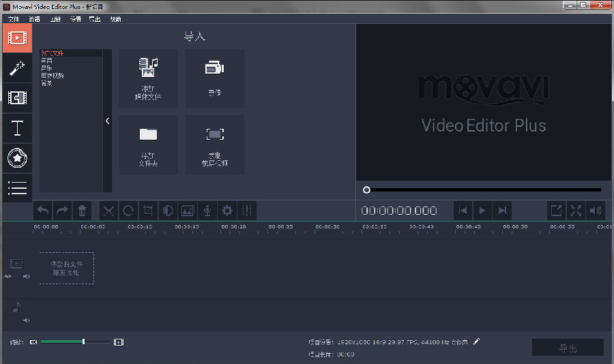The image size is (614, 364).
Task: Jump to next frame in the player
Action: click(502, 211)
